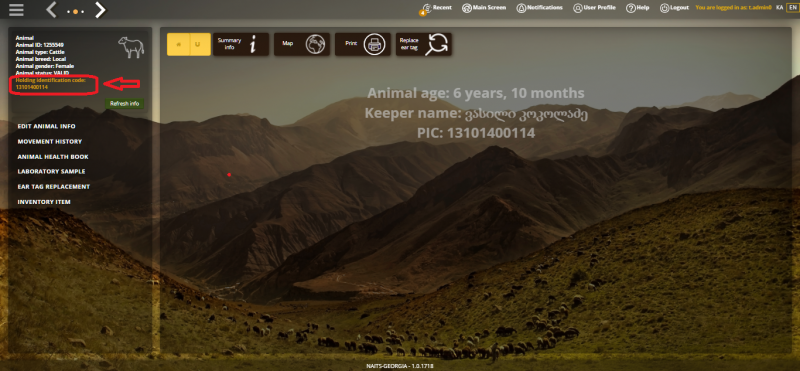This screenshot has width=800, height=371.
Task: Go back with the left chevron arrow
Action: (51, 10)
